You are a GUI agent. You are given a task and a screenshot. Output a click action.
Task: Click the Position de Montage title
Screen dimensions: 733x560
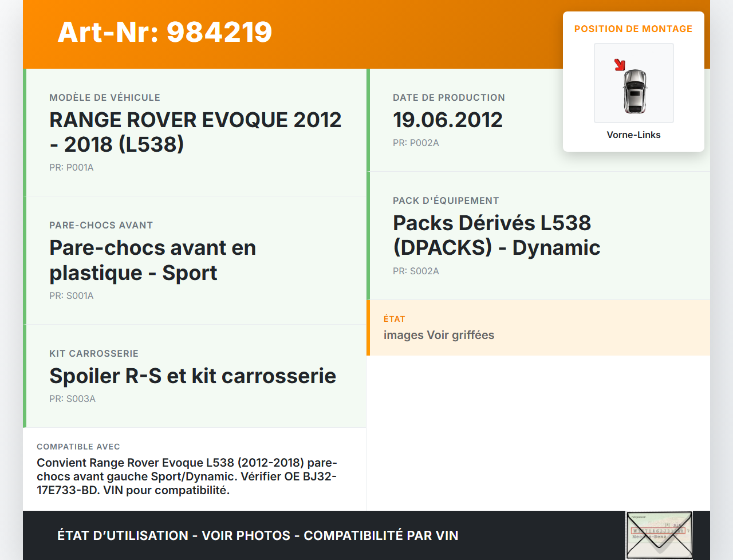point(633,29)
